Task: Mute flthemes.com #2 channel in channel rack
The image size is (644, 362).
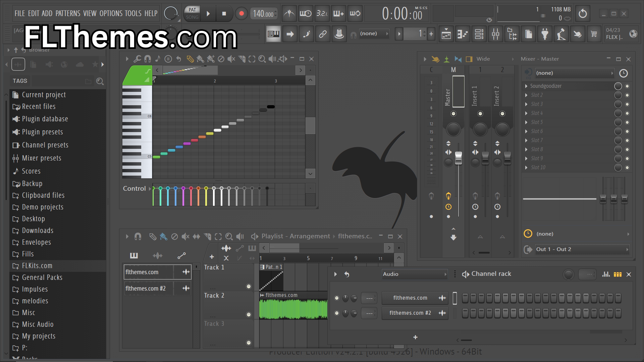Action: pos(337,313)
